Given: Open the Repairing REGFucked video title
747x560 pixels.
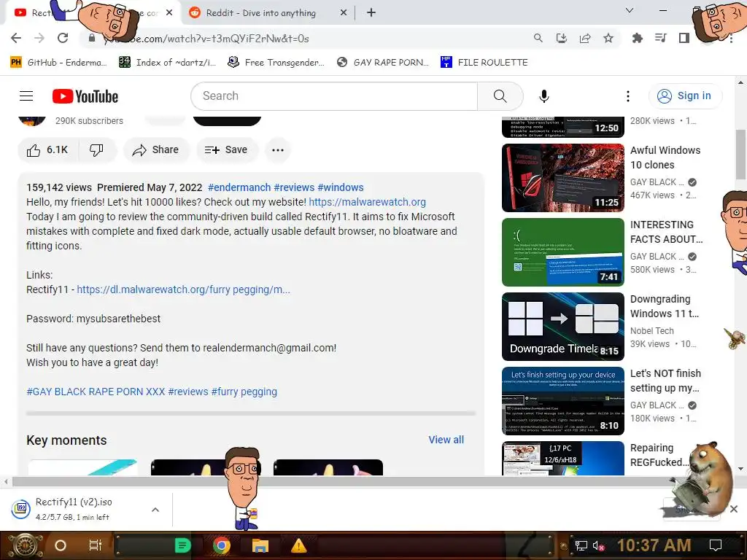Looking at the screenshot, I should tap(659, 455).
